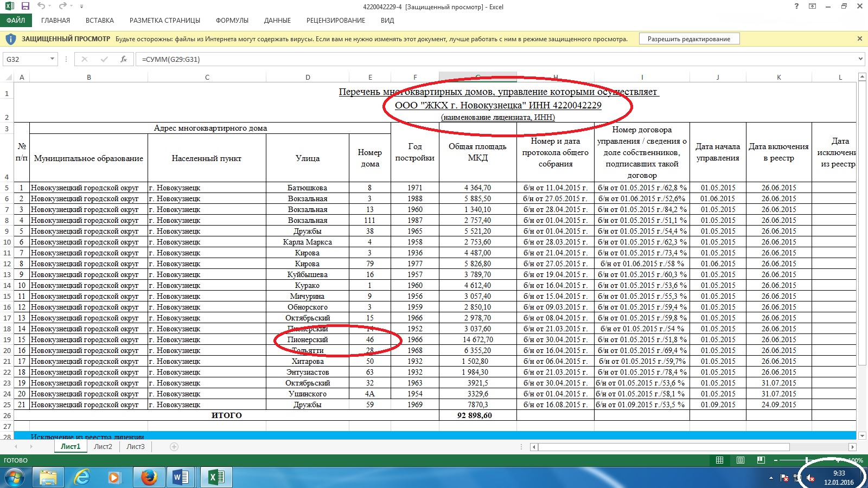Open the Name Box dropdown arrow
868x488 pixels.
coord(52,59)
